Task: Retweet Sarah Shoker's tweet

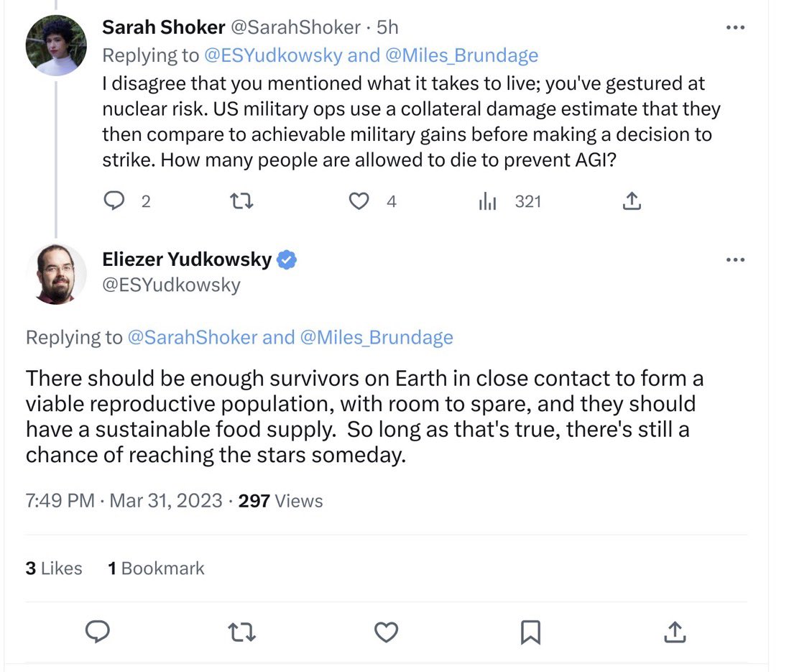Action: pos(241,202)
